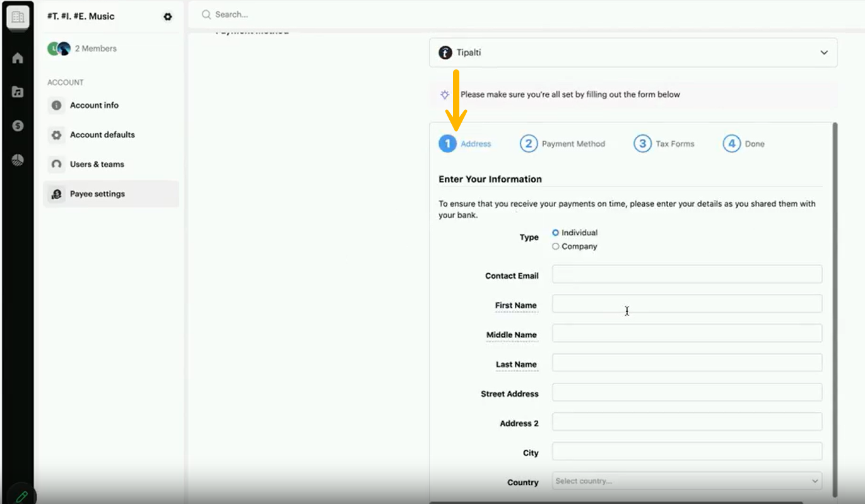Screen dimensions: 865x504
Task: Click the green pencil edit icon
Action: tap(21, 496)
